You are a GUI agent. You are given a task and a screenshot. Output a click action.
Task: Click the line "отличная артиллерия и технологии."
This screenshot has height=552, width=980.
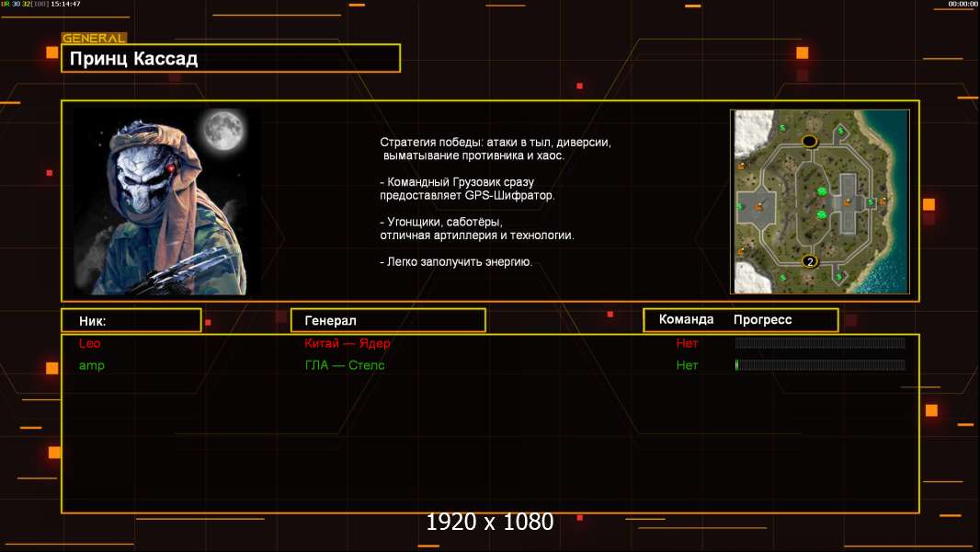pyautogui.click(x=477, y=236)
